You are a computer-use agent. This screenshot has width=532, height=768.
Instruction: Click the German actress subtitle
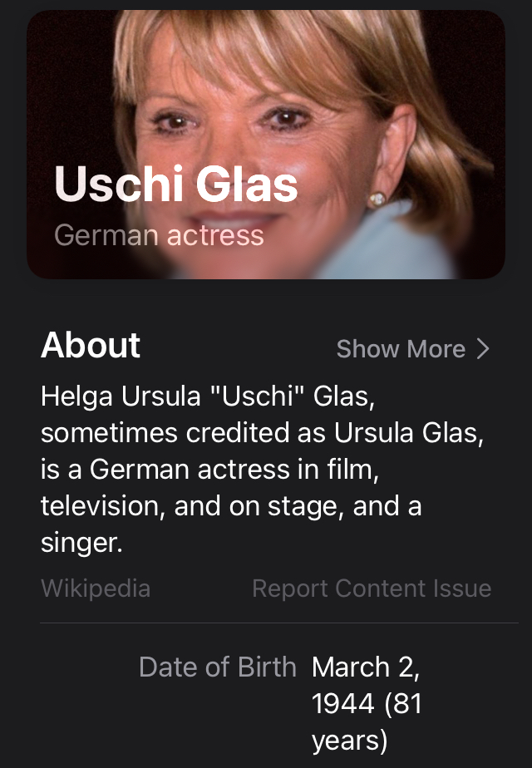[159, 235]
